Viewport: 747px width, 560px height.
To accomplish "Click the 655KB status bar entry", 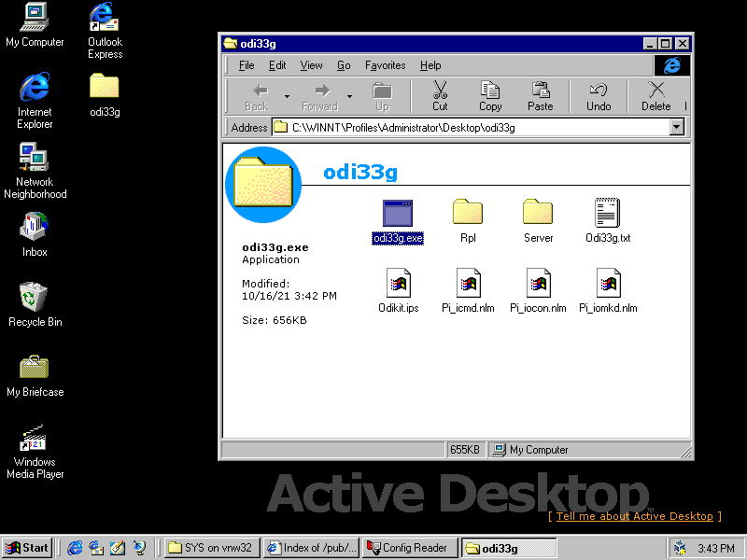I will tap(464, 450).
